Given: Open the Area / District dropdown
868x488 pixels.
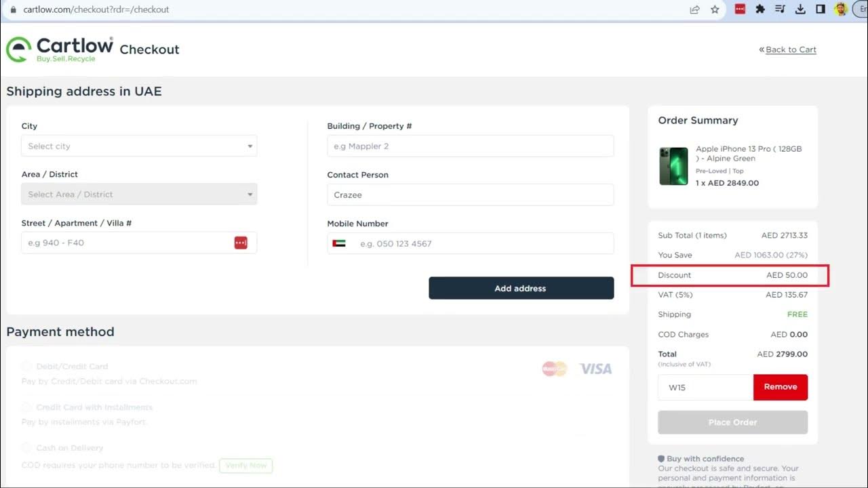Looking at the screenshot, I should (139, 195).
